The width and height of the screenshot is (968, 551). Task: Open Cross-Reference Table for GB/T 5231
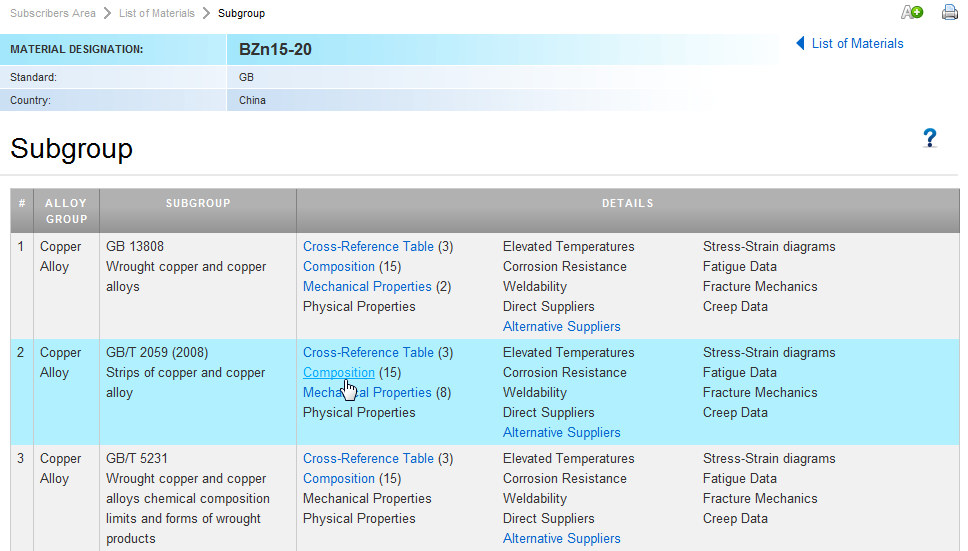(x=368, y=458)
